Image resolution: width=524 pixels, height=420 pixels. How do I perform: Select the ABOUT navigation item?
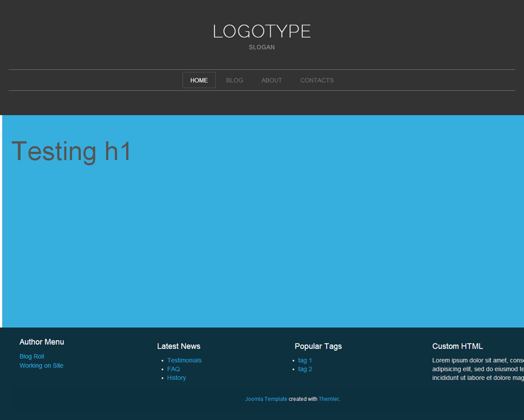click(271, 80)
